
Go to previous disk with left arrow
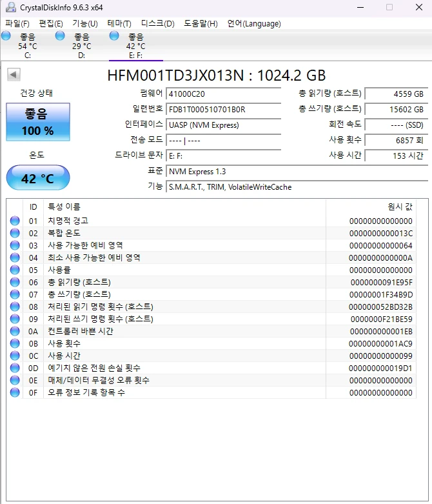click(x=14, y=75)
